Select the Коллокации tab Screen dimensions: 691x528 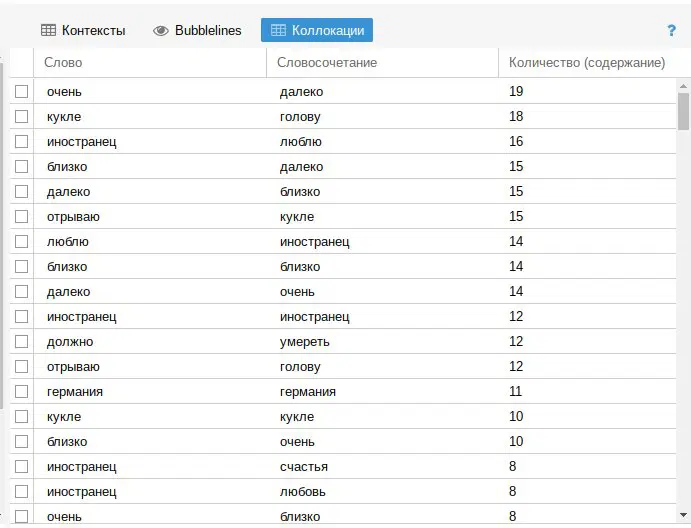pos(317,30)
